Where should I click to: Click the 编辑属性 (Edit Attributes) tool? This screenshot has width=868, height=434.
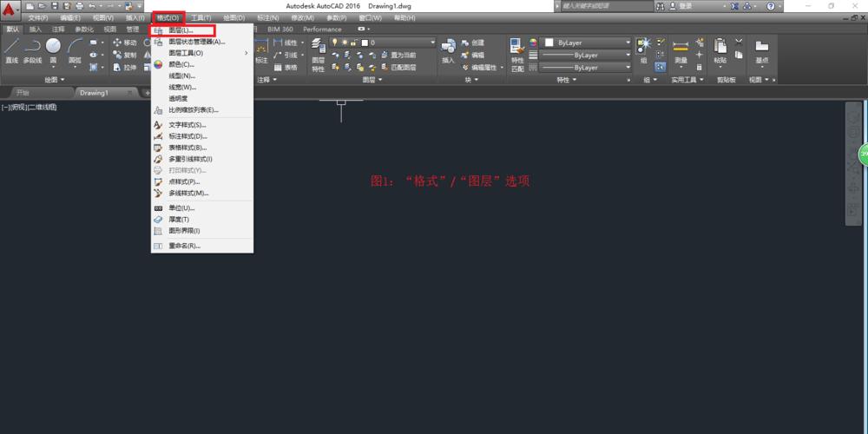click(x=483, y=67)
